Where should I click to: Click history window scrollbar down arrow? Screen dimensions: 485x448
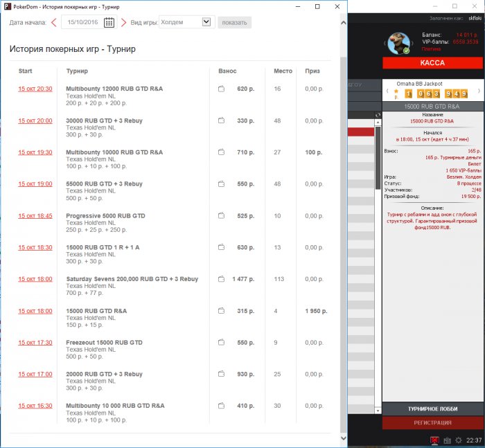[344, 438]
